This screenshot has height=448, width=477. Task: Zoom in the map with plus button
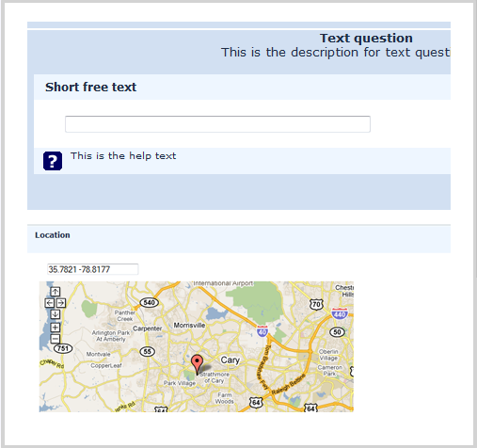(56, 328)
